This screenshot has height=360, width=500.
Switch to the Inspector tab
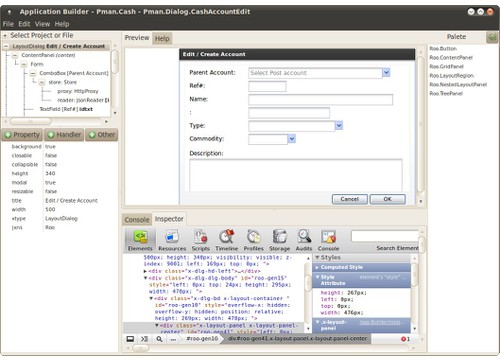click(x=169, y=219)
